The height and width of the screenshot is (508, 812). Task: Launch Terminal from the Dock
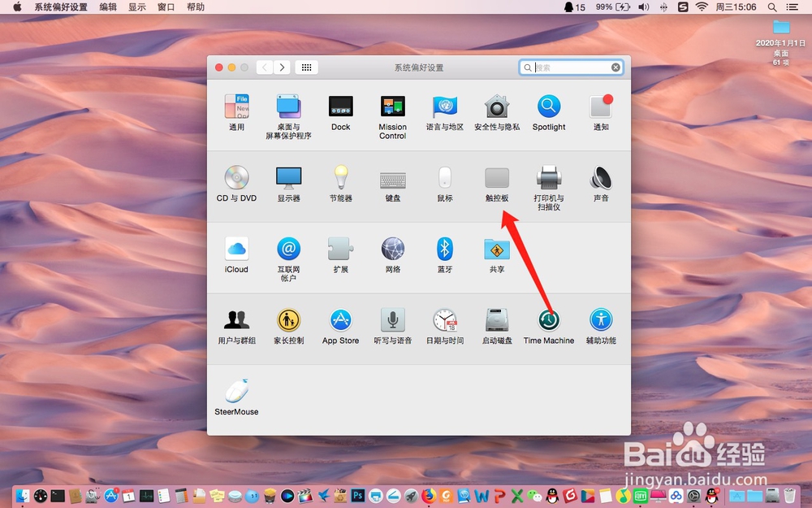[58, 496]
